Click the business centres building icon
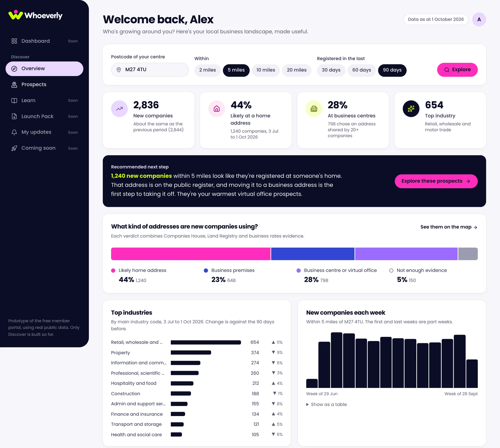Viewport: 500px width, 448px height. 314,109
